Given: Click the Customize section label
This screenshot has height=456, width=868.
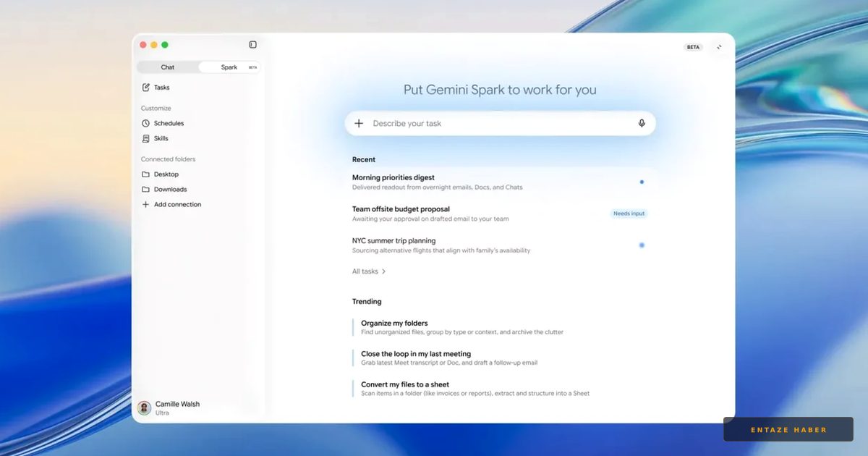Looking at the screenshot, I should point(156,109).
